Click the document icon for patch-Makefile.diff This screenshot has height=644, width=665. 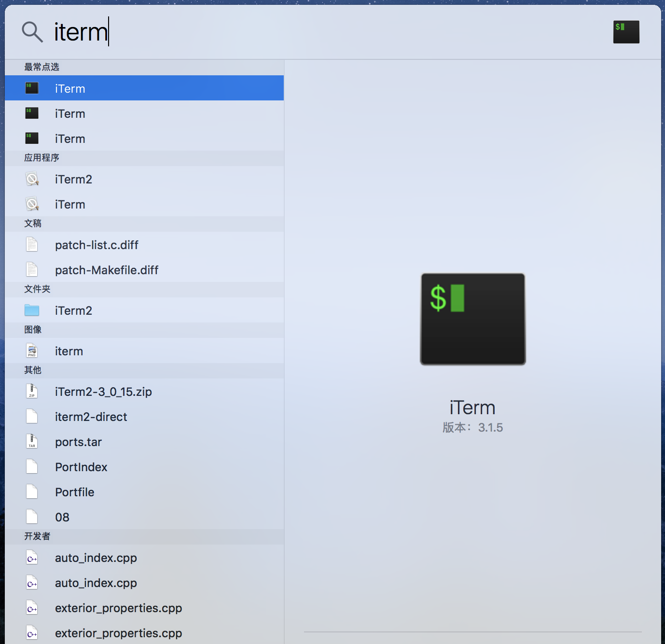click(32, 270)
